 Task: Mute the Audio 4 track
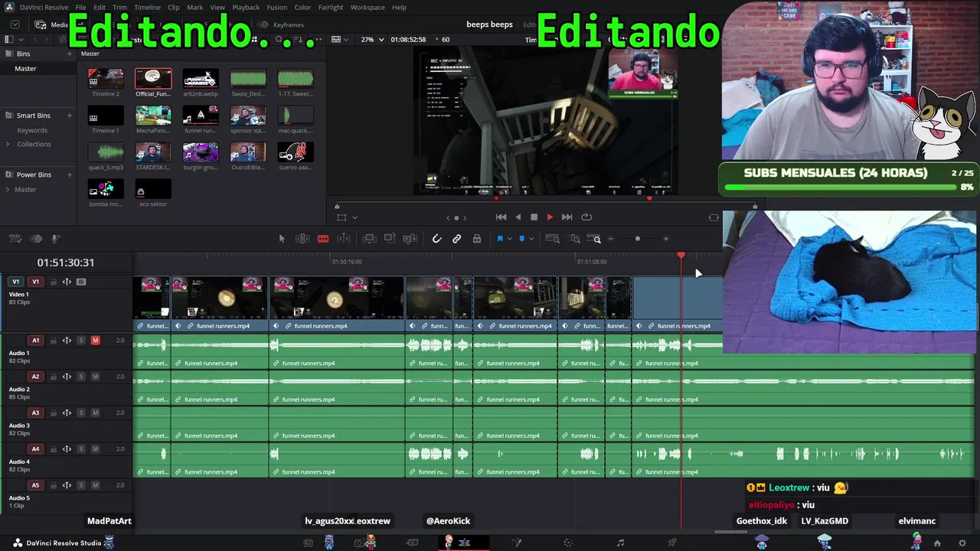pyautogui.click(x=96, y=449)
